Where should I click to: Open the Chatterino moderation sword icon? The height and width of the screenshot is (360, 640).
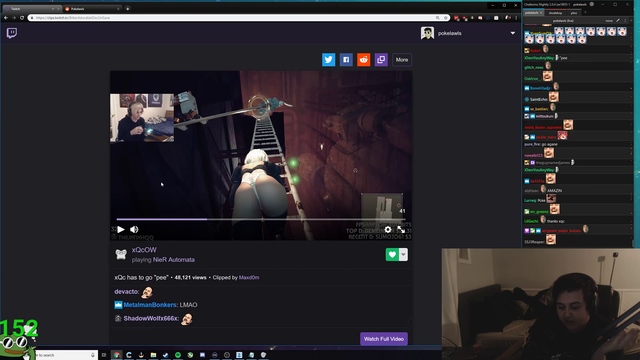618,20
